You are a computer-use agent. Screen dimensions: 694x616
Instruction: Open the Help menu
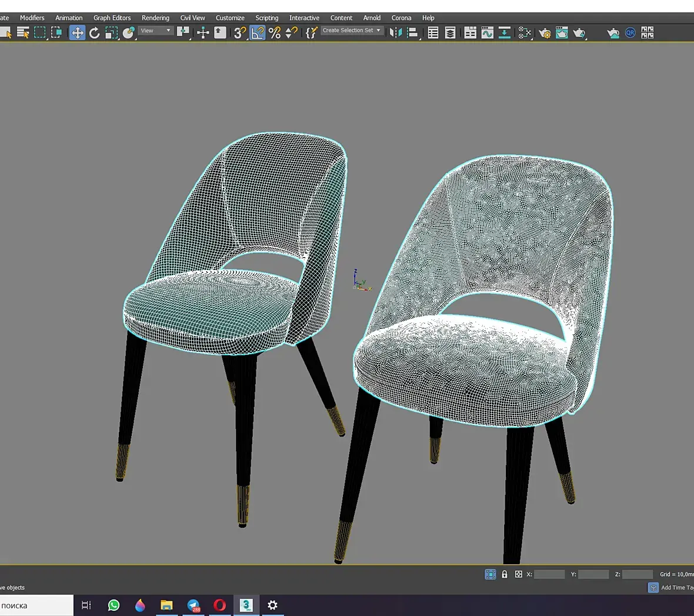pos(428,18)
